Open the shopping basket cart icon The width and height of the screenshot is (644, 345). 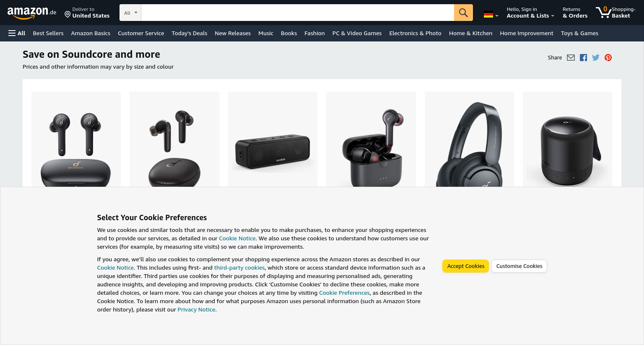pyautogui.click(x=615, y=13)
